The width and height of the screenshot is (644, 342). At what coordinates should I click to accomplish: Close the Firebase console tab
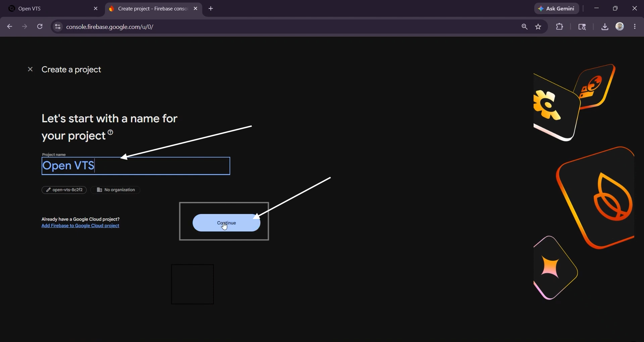point(196,9)
